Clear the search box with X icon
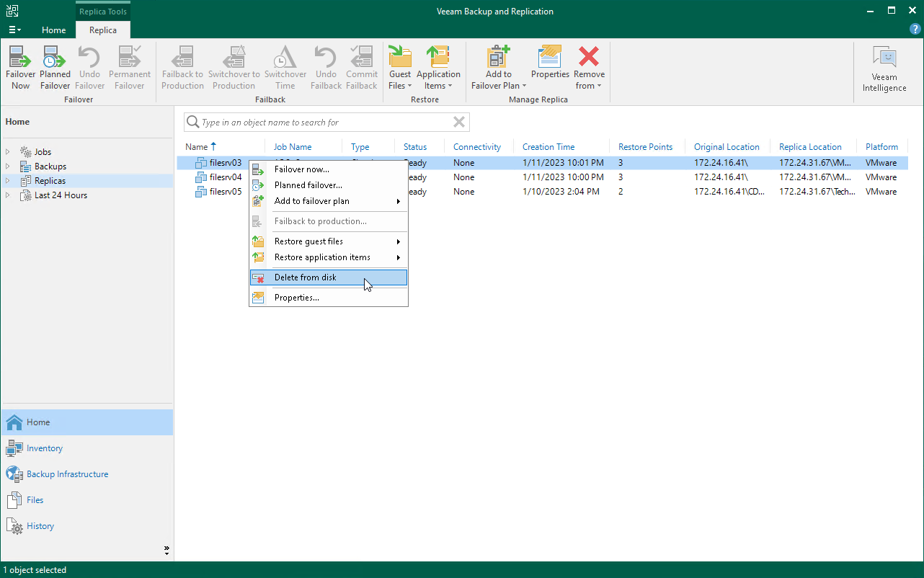The width and height of the screenshot is (924, 578). (x=459, y=122)
